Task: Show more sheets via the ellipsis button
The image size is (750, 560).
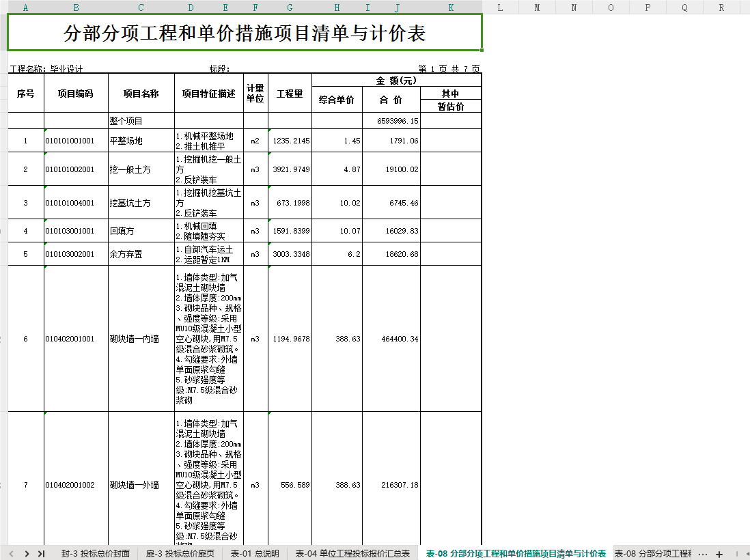Action: (703, 554)
